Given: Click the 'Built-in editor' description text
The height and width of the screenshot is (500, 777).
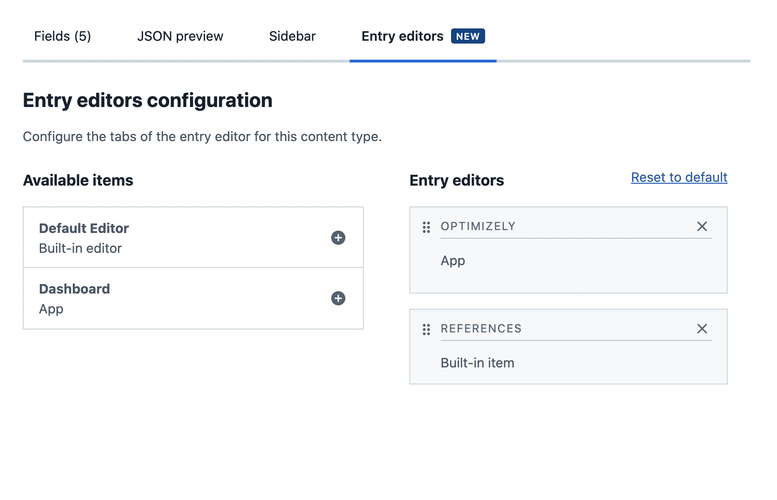Looking at the screenshot, I should pos(80,248).
